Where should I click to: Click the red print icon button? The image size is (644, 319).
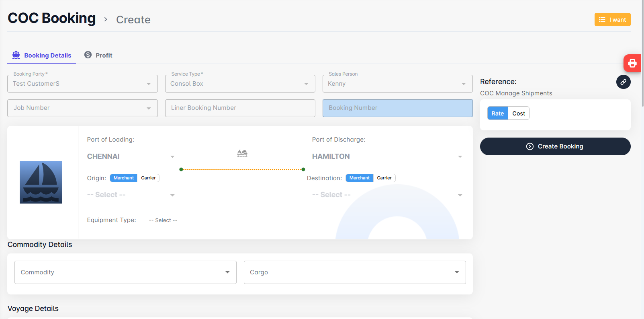[632, 63]
